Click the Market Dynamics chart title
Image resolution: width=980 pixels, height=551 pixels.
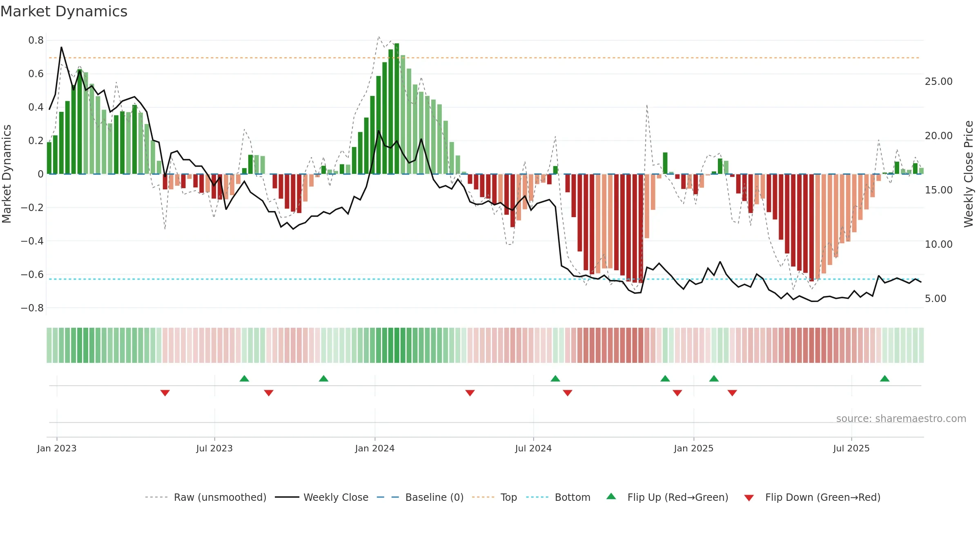(64, 11)
